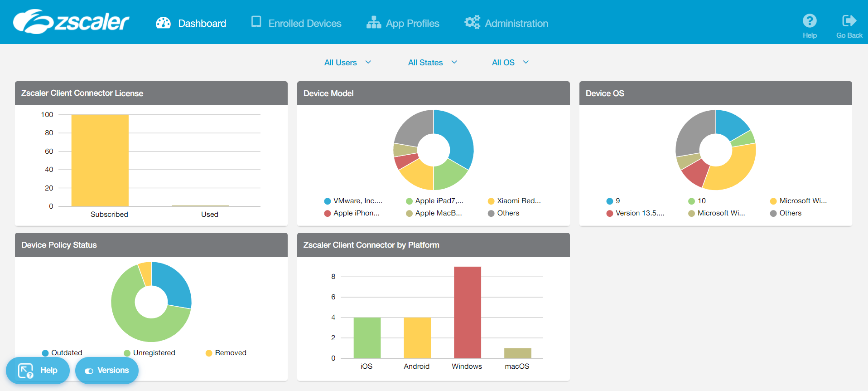Click Zscaler Client Connector by Platform header
Viewport: 868px width, 391px height.
pos(434,245)
